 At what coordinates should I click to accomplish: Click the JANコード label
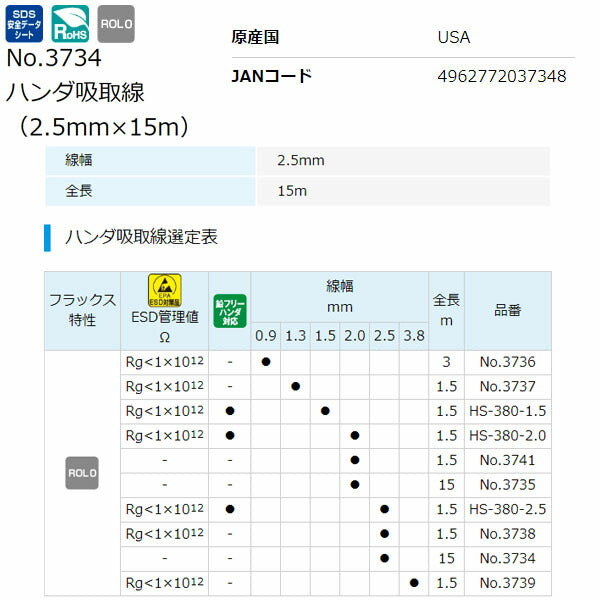coord(272,76)
